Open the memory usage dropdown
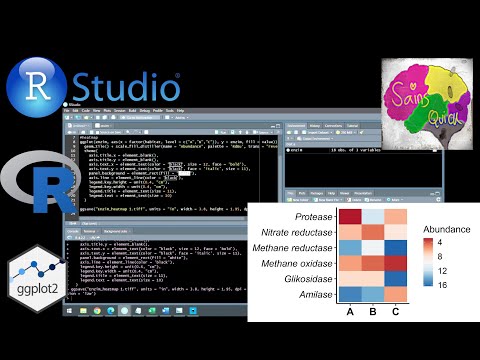The width and height of the screenshot is (480, 360). tap(345, 132)
